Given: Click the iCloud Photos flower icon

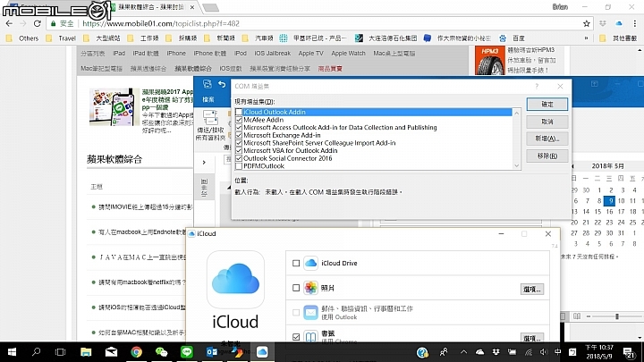Looking at the screenshot, I should click(x=311, y=288).
